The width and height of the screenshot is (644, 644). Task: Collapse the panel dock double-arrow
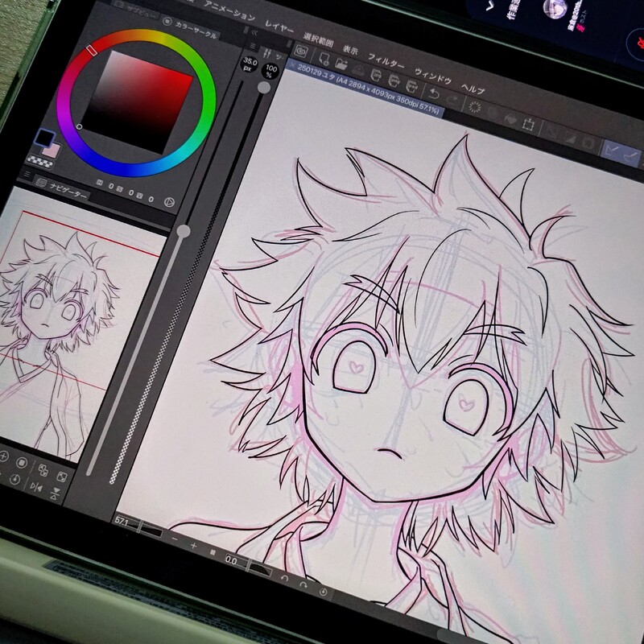tap(254, 31)
